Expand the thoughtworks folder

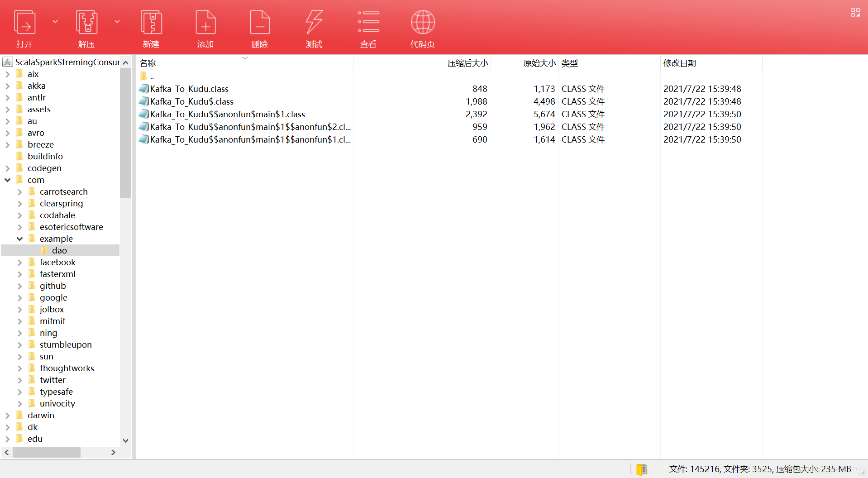pyautogui.click(x=20, y=368)
